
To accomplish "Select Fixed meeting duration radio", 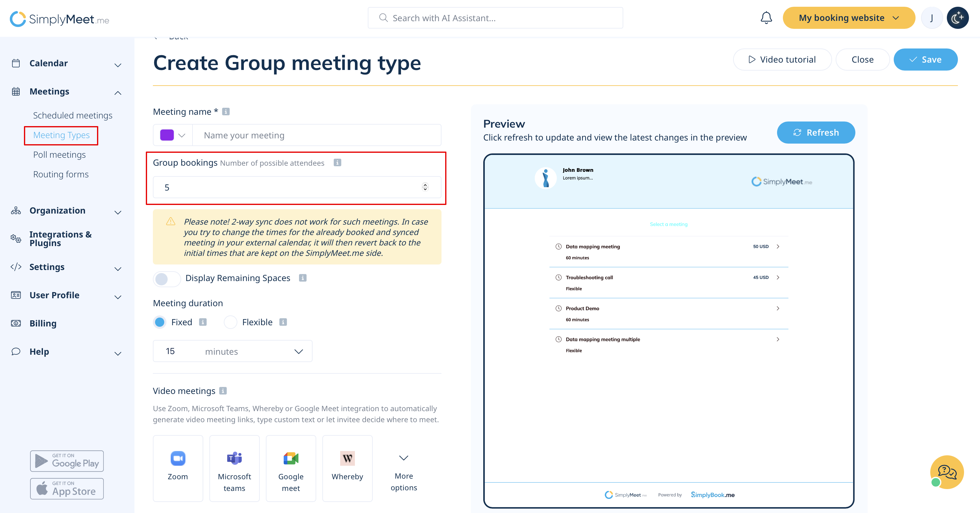I will click(x=160, y=322).
